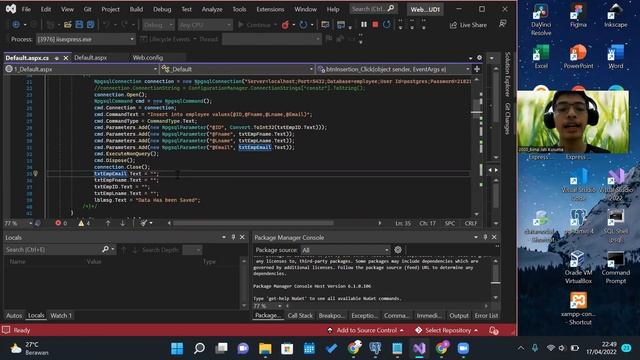Viewport: 640px width, 360px height.
Task: Switch to the Watch 1 tab
Action: click(61, 316)
